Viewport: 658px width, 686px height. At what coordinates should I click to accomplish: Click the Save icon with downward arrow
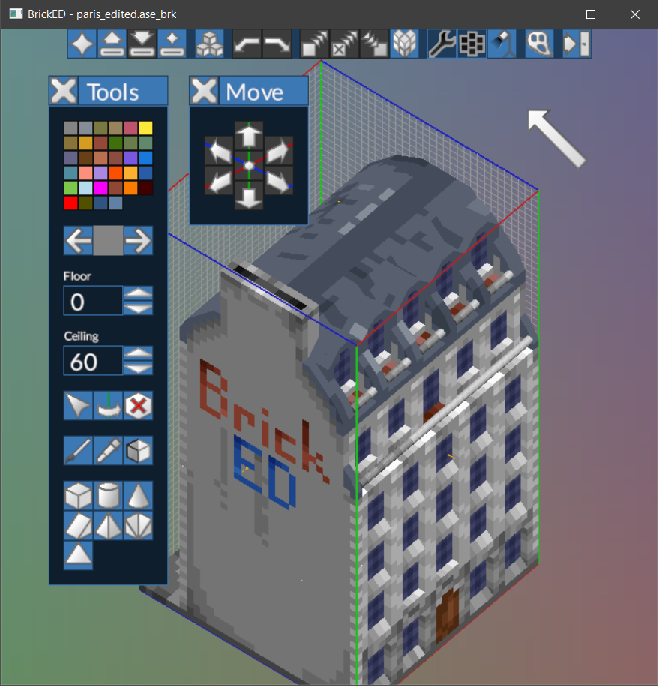click(x=142, y=44)
